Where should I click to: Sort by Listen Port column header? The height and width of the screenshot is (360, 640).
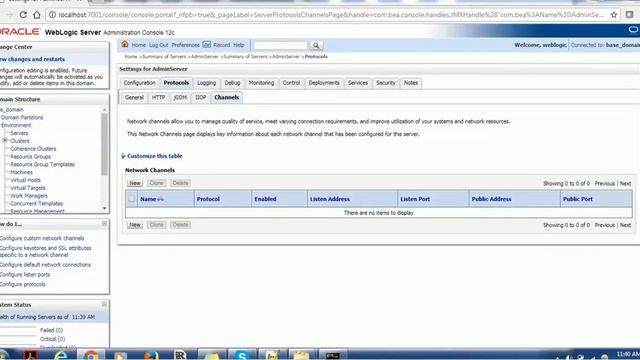coord(415,199)
